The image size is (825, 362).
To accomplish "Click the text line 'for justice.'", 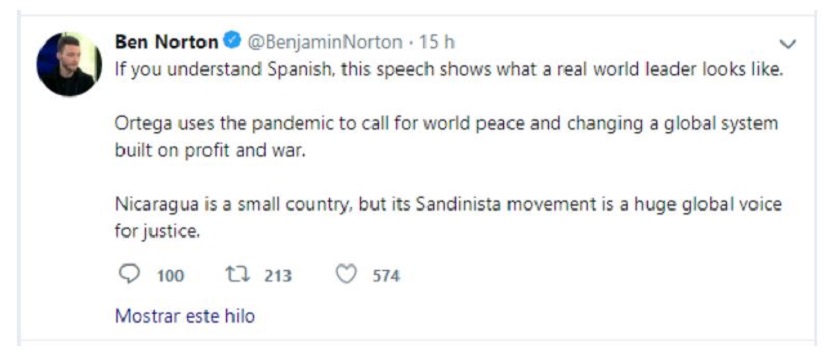I will point(157,231).
